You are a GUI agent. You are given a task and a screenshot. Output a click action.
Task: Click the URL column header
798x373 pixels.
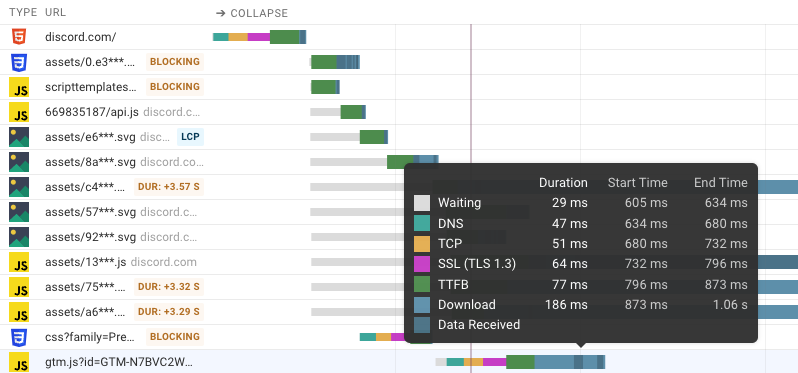click(55, 12)
